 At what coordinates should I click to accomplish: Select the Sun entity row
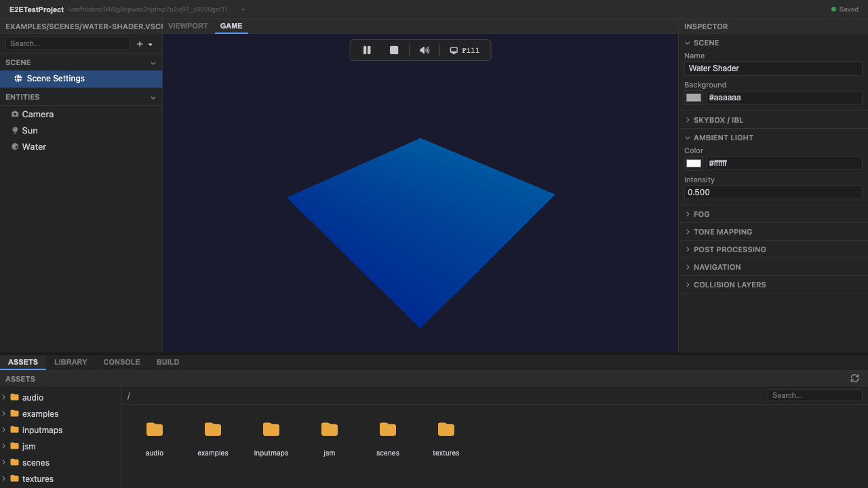pyautogui.click(x=81, y=131)
